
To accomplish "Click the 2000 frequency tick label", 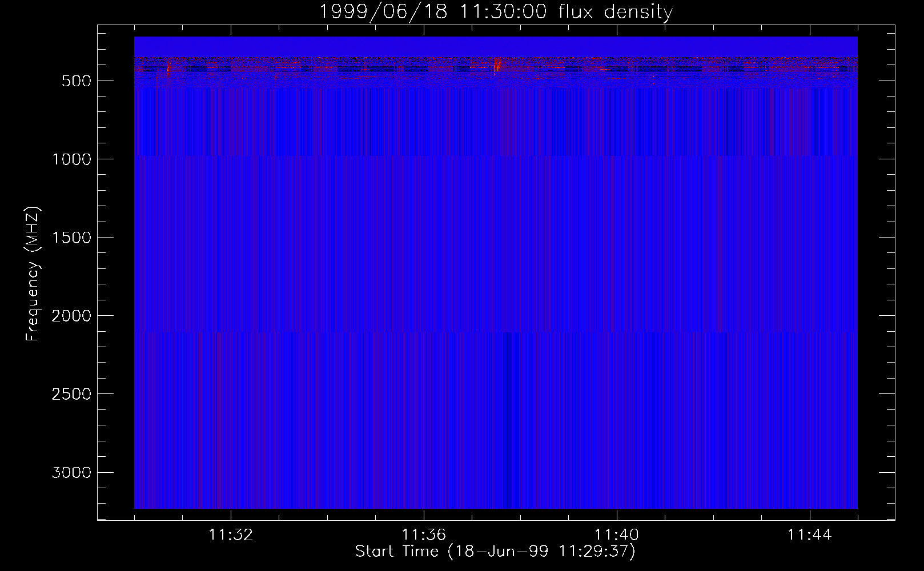I will point(71,316).
